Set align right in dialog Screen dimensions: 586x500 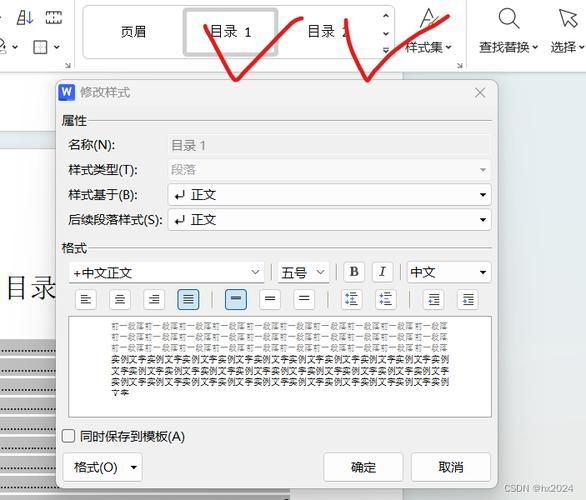(x=154, y=299)
